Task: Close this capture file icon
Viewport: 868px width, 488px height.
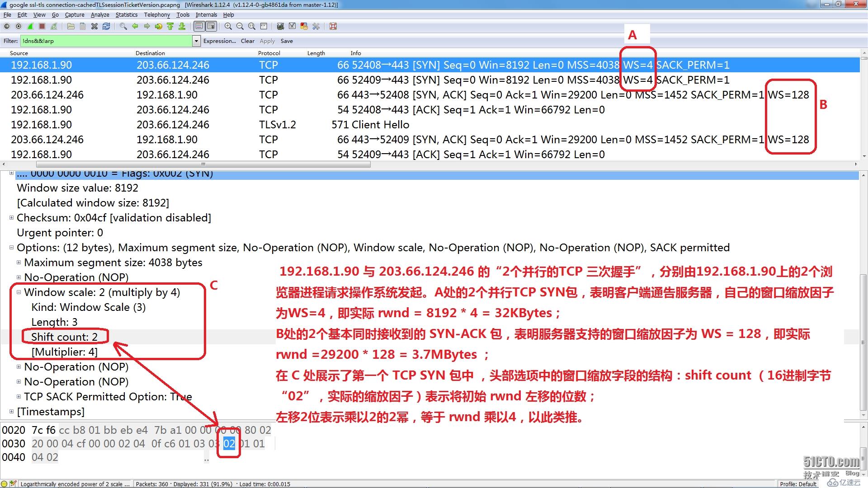Action: (94, 26)
